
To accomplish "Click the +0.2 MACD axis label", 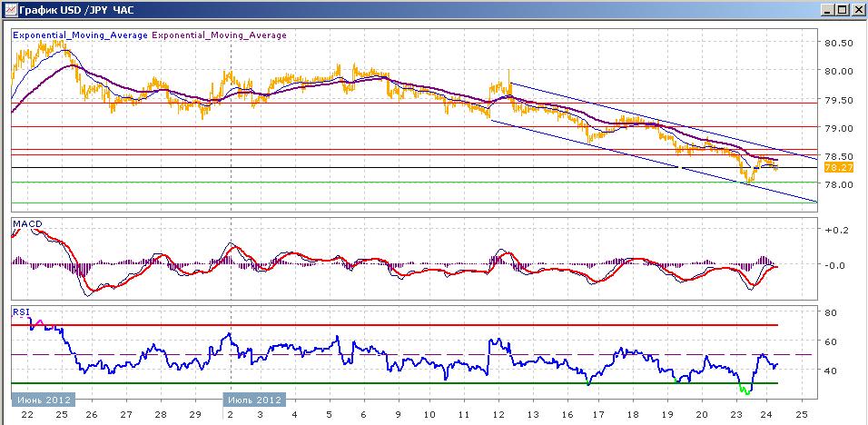I will tap(836, 231).
